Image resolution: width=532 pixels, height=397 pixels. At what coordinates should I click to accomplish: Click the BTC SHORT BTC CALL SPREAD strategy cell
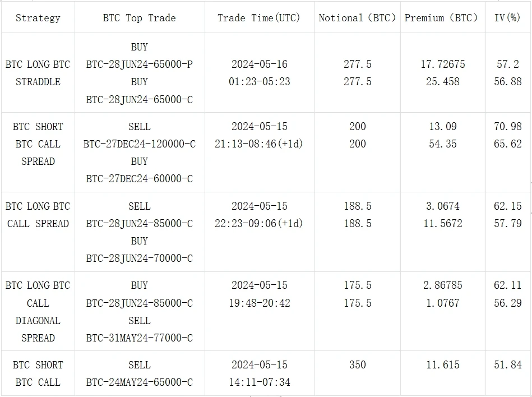pyautogui.click(x=38, y=144)
